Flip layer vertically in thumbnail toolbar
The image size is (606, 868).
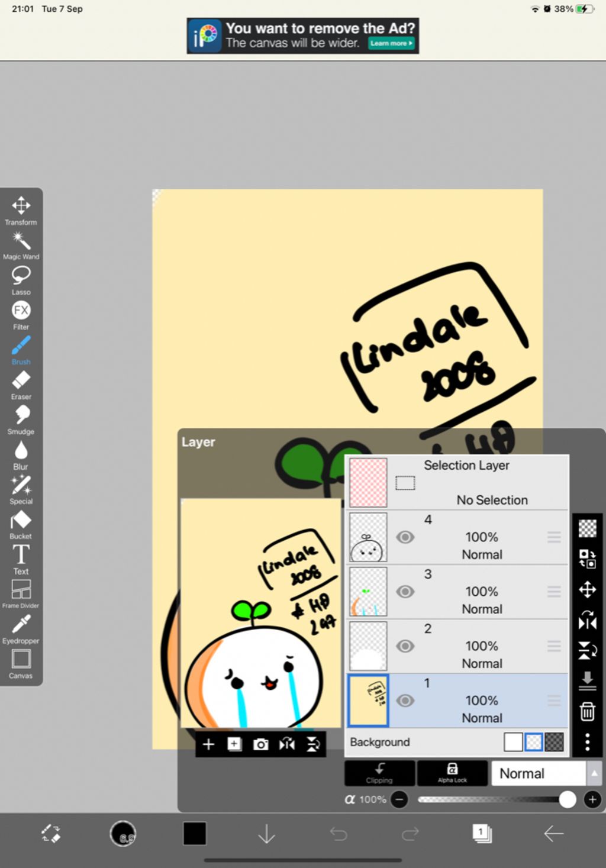click(313, 744)
